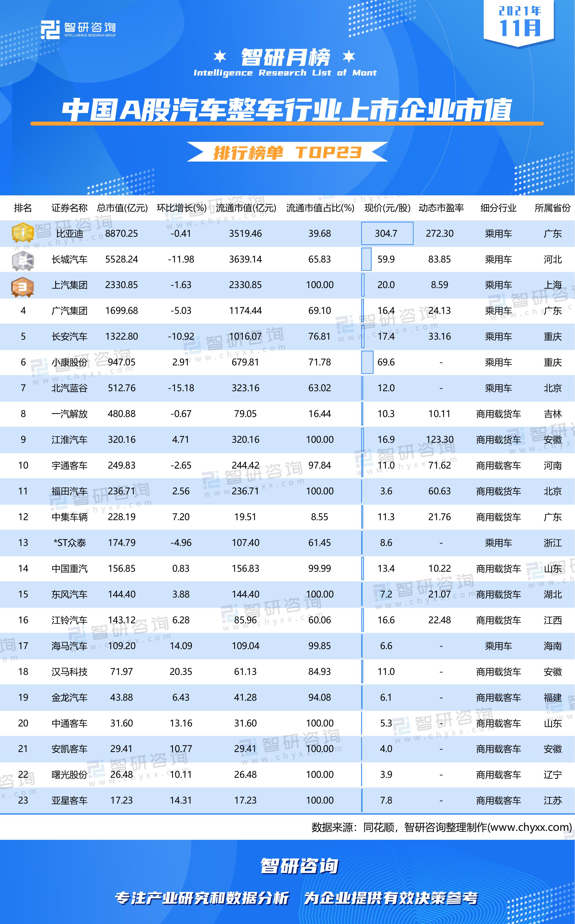Select the 亚星客车 company name
The height and width of the screenshot is (924, 575).
click(70, 800)
